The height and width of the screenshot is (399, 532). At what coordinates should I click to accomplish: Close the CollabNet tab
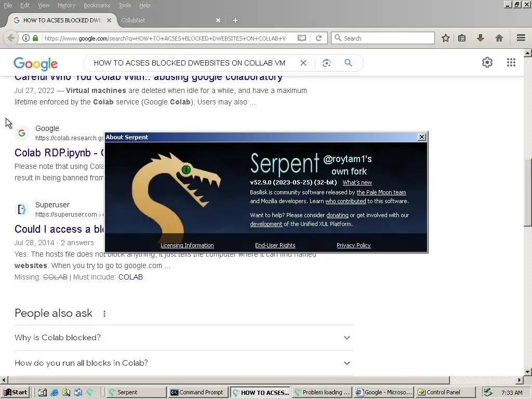click(x=218, y=20)
